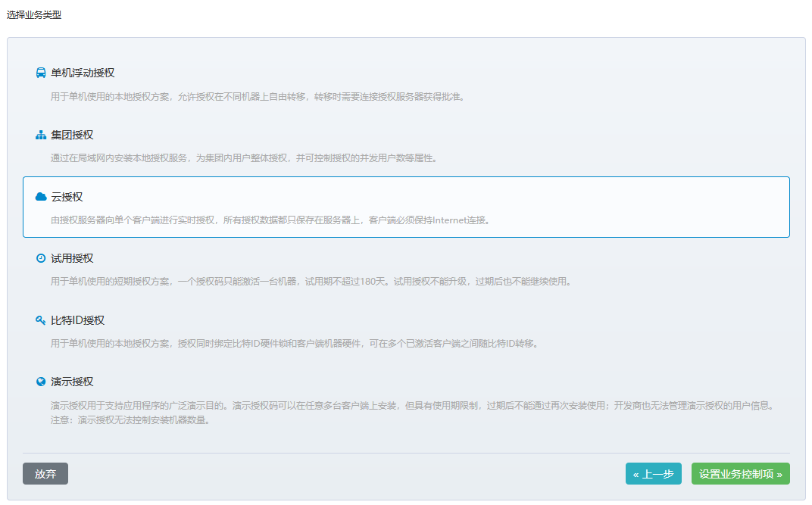Click the clock icon beside 试用授权

pyautogui.click(x=40, y=257)
